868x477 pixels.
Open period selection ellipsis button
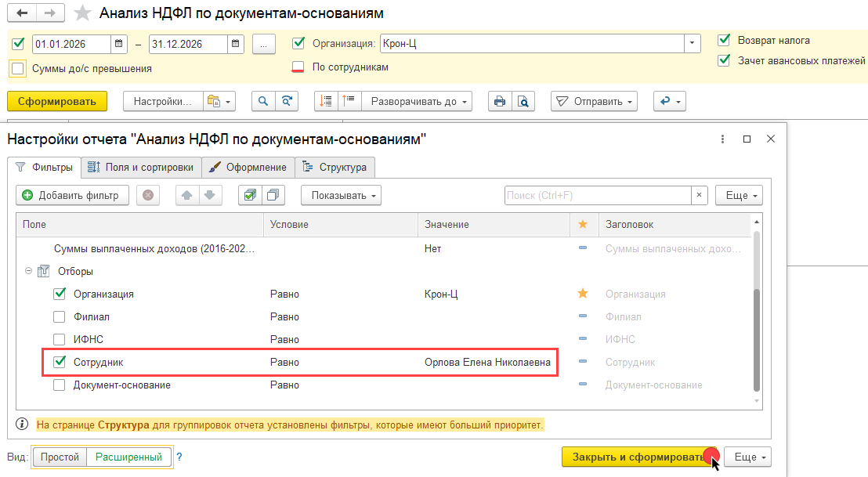pos(263,45)
